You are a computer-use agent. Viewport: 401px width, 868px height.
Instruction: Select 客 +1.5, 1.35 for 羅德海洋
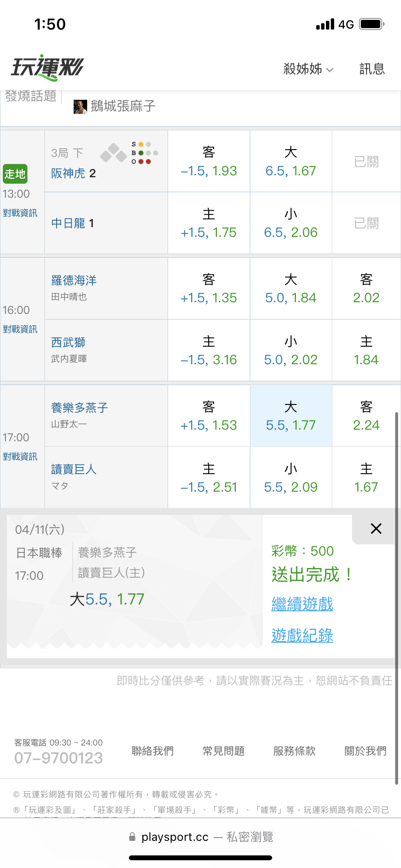[x=209, y=289]
